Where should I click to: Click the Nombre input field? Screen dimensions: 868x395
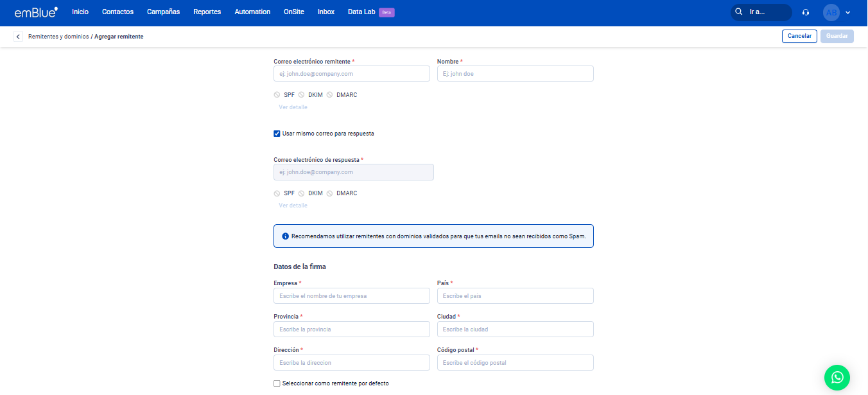coord(515,74)
